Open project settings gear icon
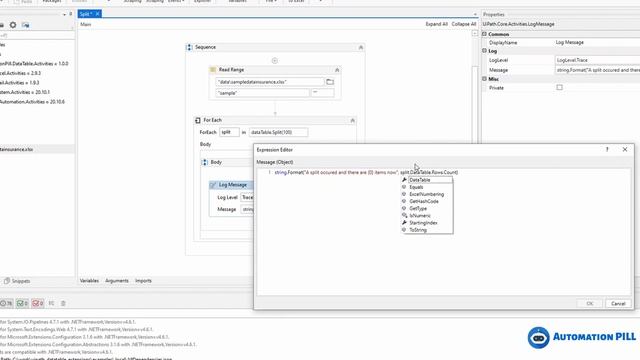The width and height of the screenshot is (640, 360). [13, 25]
